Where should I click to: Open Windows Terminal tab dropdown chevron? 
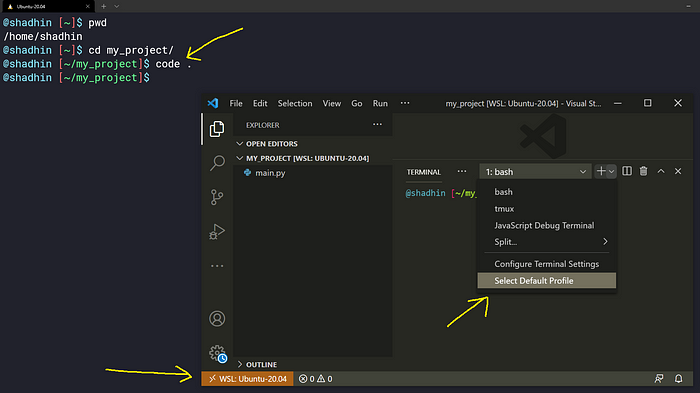[x=117, y=6]
